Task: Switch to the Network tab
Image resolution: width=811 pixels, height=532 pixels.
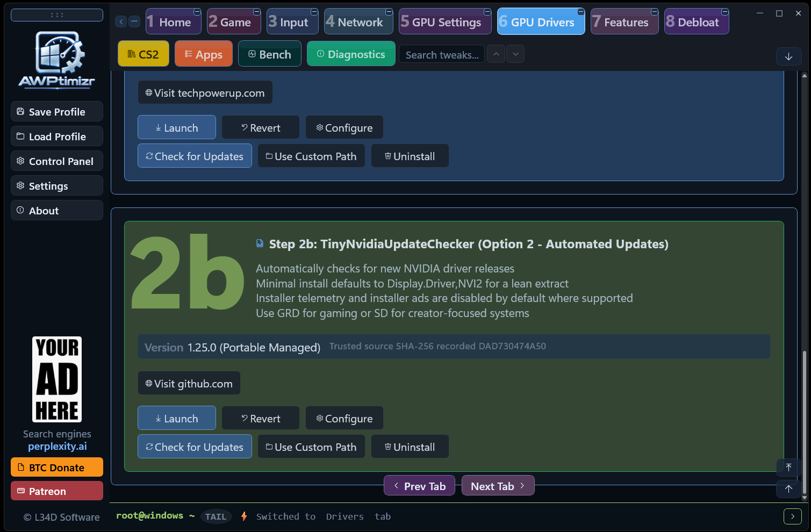Action: 358,21
